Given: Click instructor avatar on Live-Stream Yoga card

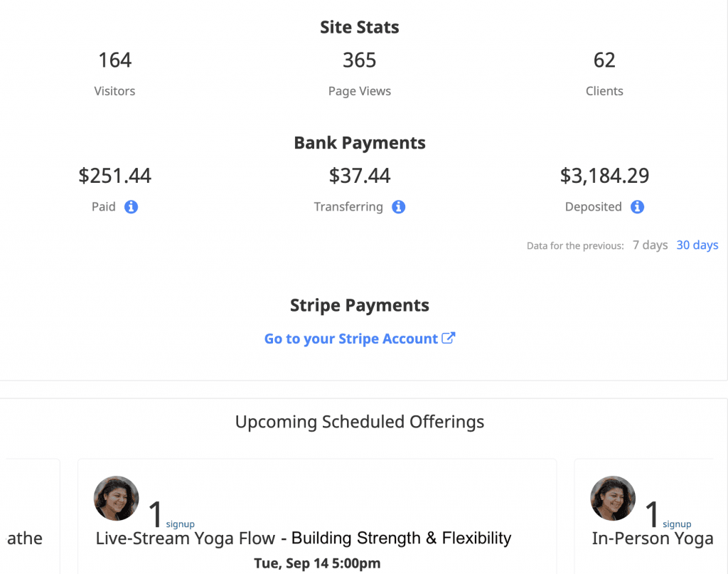Looking at the screenshot, I should click(116, 498).
